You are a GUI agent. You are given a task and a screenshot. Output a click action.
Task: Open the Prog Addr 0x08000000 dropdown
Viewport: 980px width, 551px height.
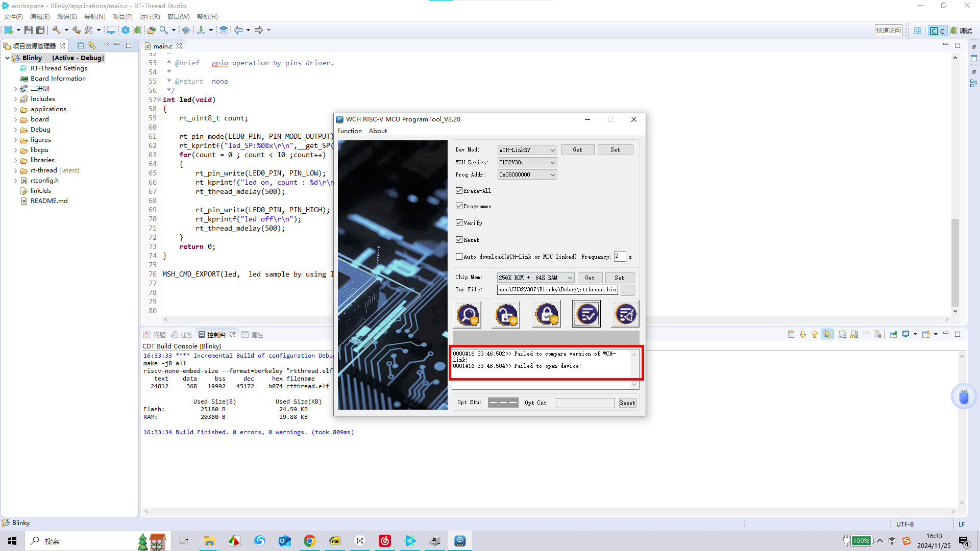click(x=527, y=174)
